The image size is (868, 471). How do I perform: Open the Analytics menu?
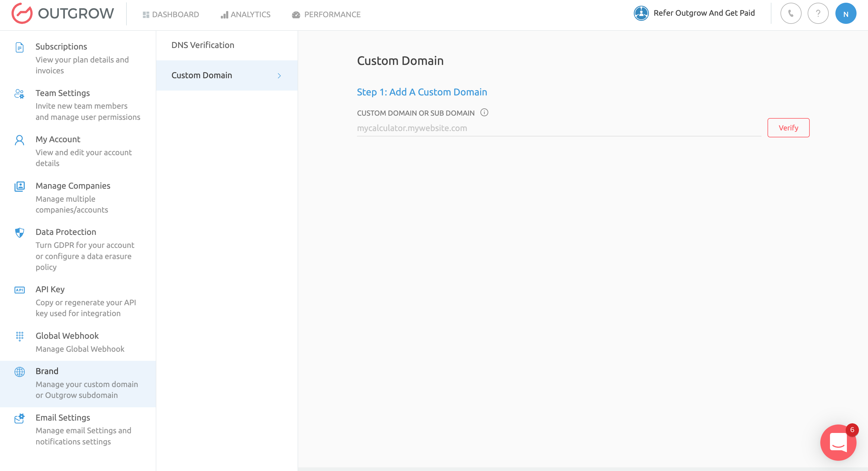[x=246, y=14]
